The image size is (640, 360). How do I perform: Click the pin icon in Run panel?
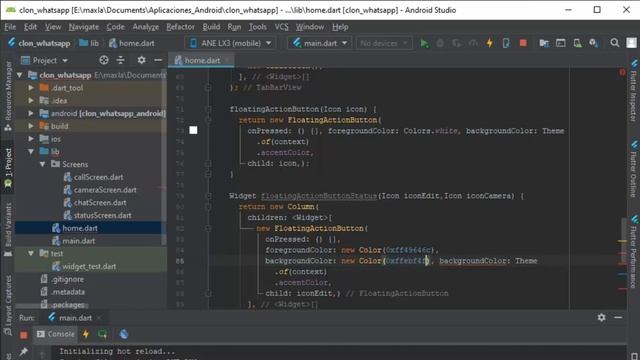[x=24, y=351]
